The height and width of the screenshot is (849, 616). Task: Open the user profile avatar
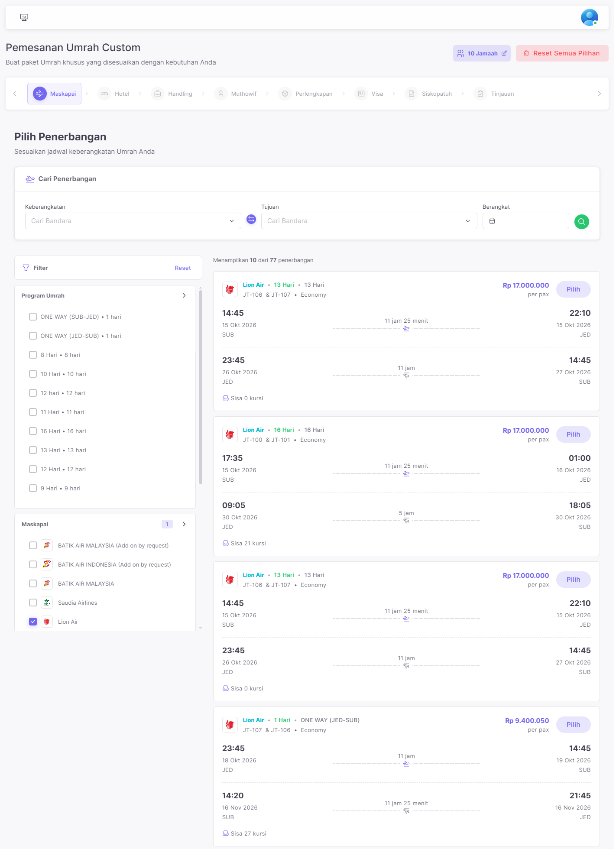click(x=589, y=17)
